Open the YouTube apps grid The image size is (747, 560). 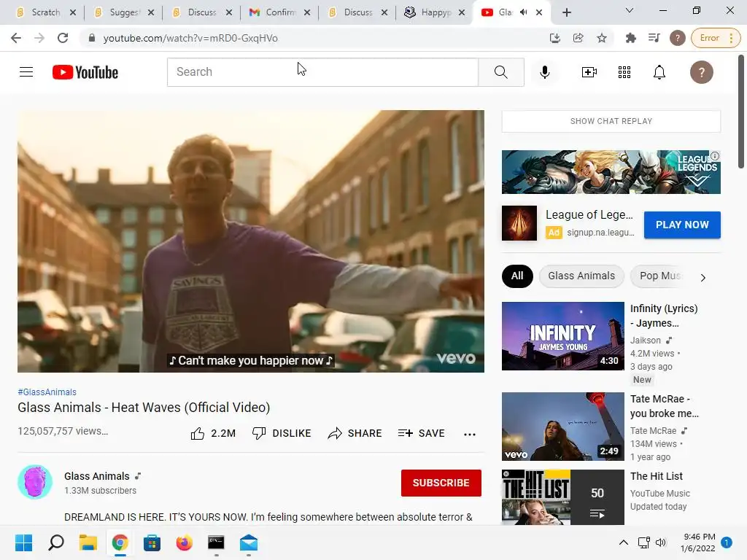[624, 72]
